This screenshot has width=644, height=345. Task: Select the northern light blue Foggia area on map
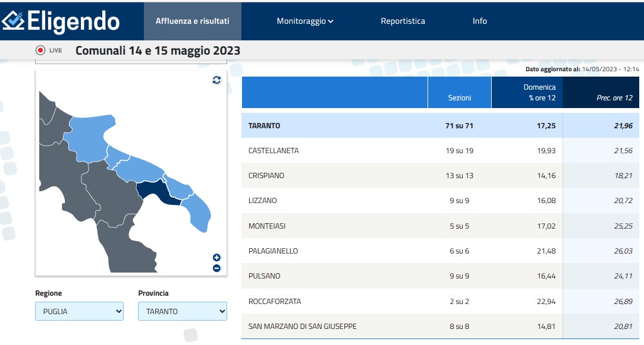pos(89,134)
